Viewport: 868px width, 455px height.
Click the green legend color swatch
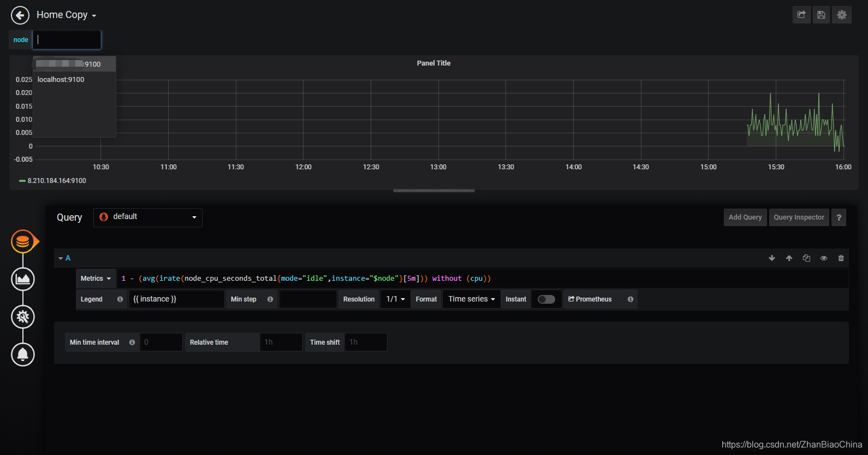[22, 181]
